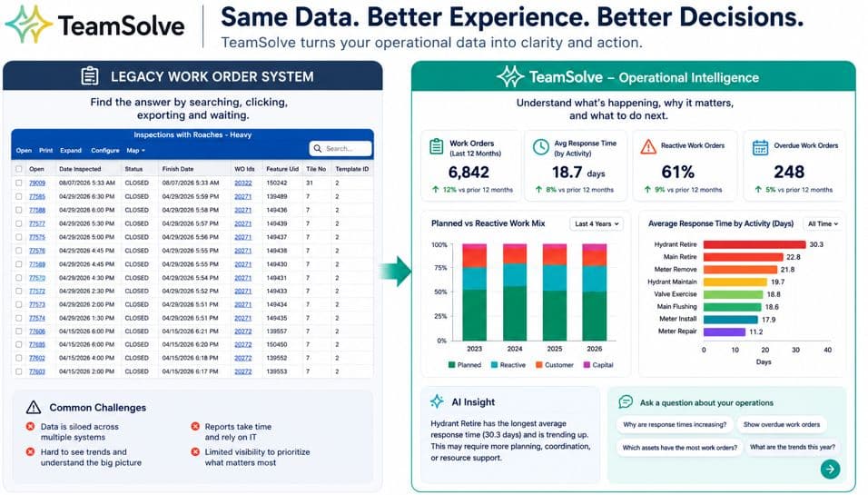Click Configure in the inspections toolbar

[x=105, y=150]
